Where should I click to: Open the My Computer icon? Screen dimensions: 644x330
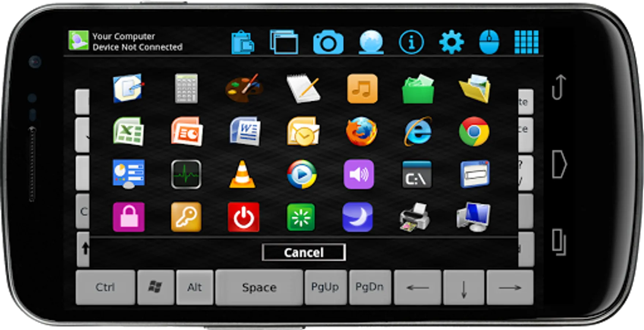pyautogui.click(x=473, y=217)
